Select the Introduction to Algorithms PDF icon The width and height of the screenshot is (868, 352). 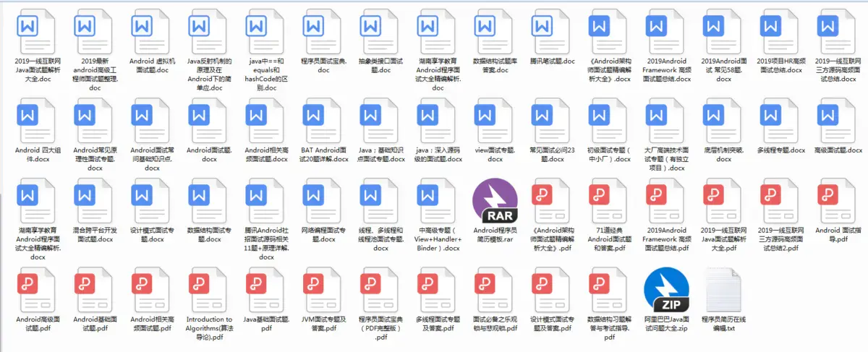click(x=209, y=290)
